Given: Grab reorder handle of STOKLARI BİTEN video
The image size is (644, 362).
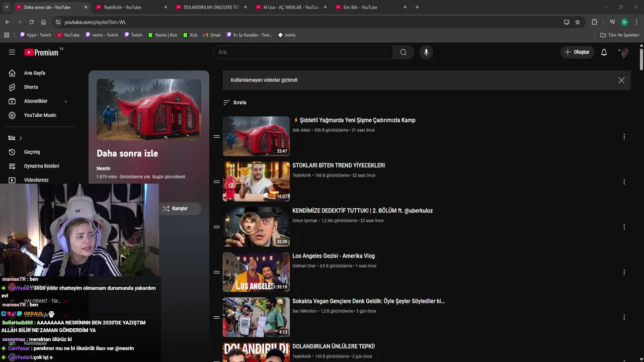Looking at the screenshot, I should click(x=217, y=182).
